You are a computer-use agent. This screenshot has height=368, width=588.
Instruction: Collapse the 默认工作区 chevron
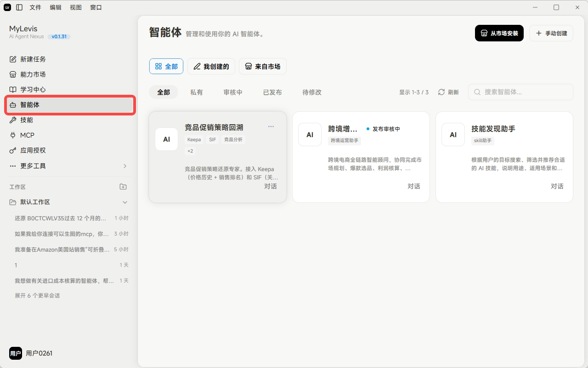tap(125, 202)
